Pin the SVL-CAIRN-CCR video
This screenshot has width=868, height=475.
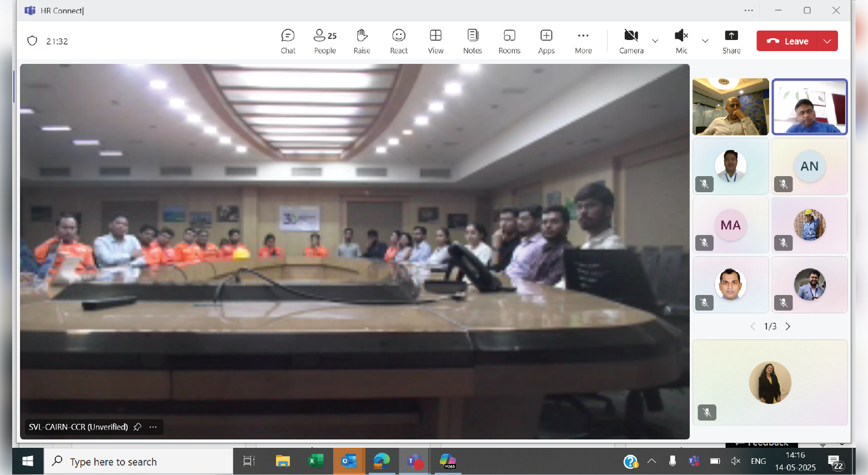pyautogui.click(x=138, y=427)
